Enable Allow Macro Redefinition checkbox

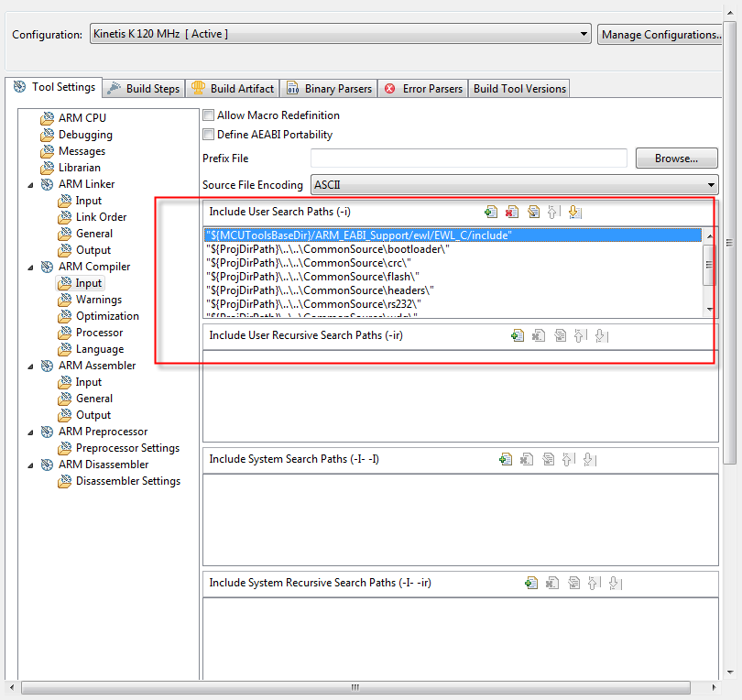tap(208, 115)
